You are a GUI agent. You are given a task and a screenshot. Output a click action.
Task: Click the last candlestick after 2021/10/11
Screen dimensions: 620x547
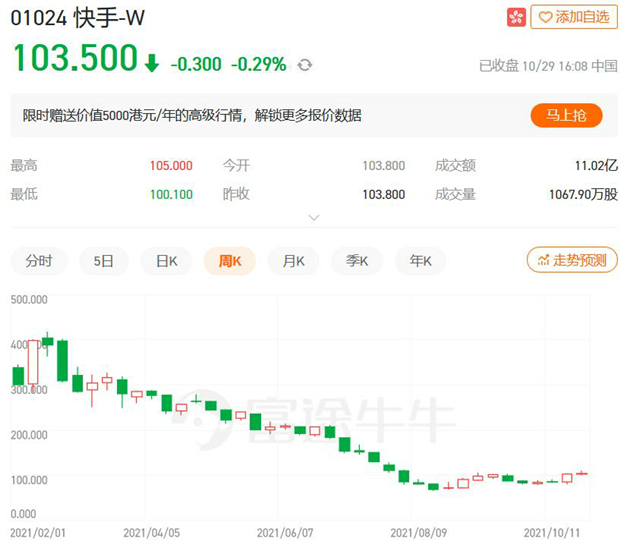581,473
